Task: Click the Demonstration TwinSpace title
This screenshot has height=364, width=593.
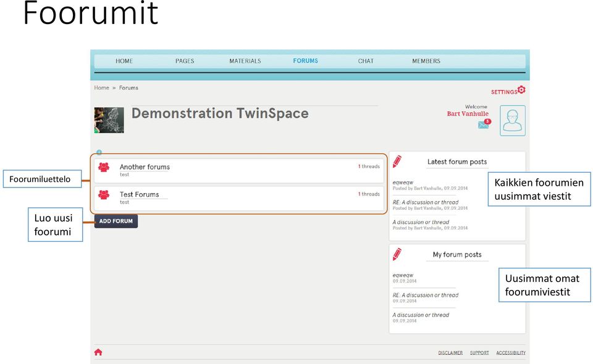Action: point(220,114)
